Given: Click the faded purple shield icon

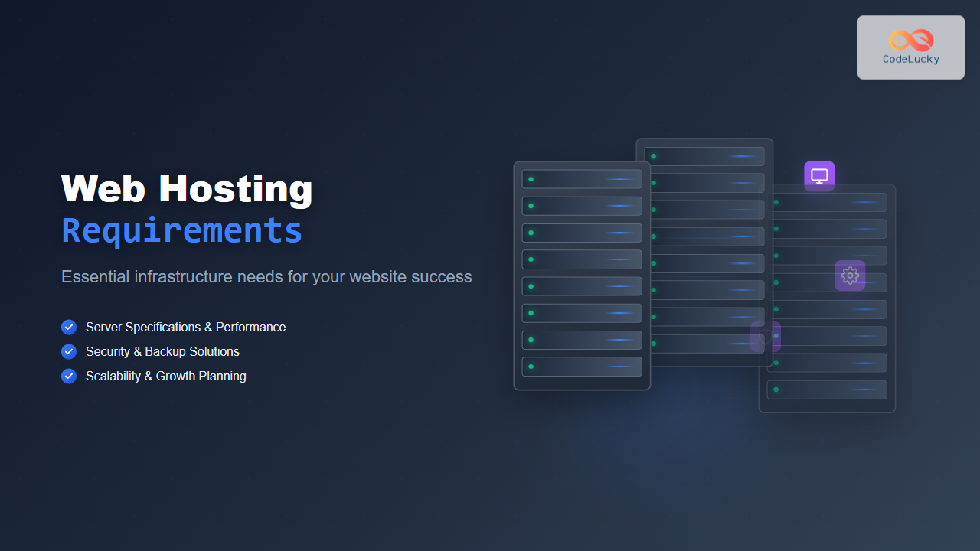Looking at the screenshot, I should 765,337.
